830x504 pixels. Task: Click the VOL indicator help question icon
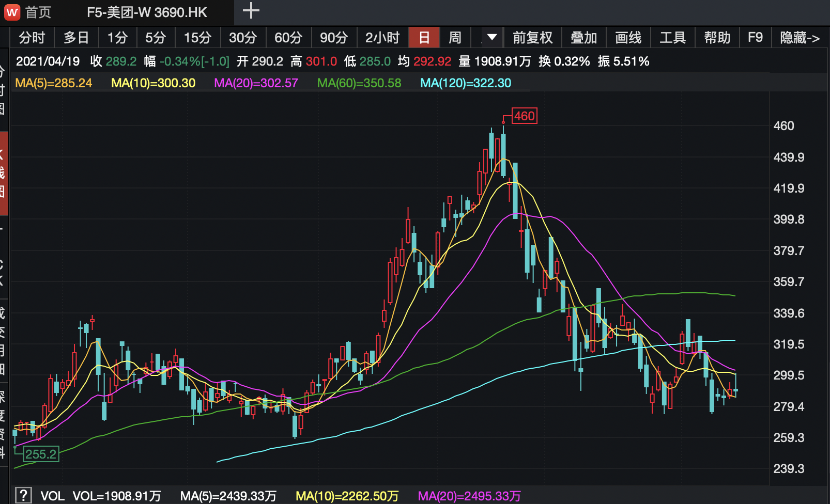[23, 495]
